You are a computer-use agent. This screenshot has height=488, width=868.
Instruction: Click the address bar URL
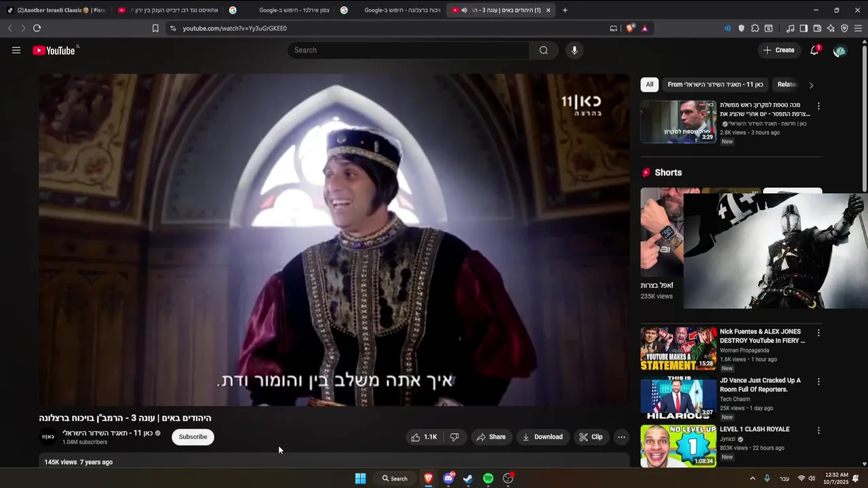[x=235, y=28]
